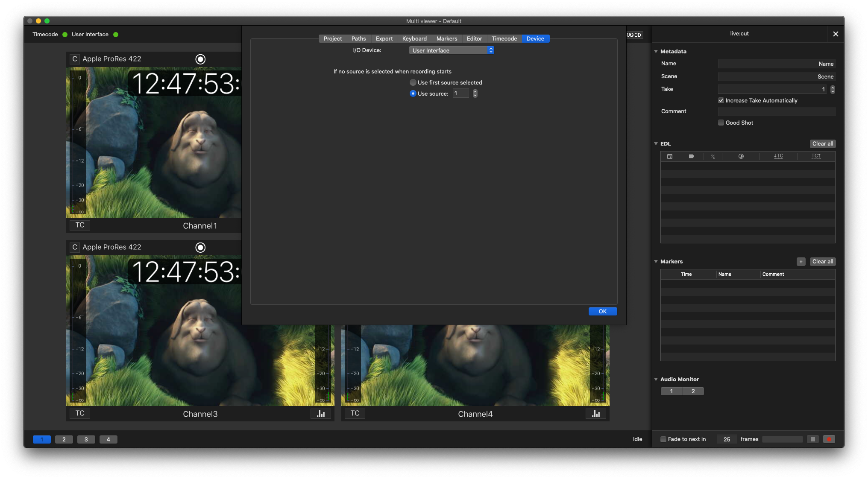Viewport: 868px width, 479px height.
Task: Collapse the Markers section
Action: pyautogui.click(x=656, y=262)
